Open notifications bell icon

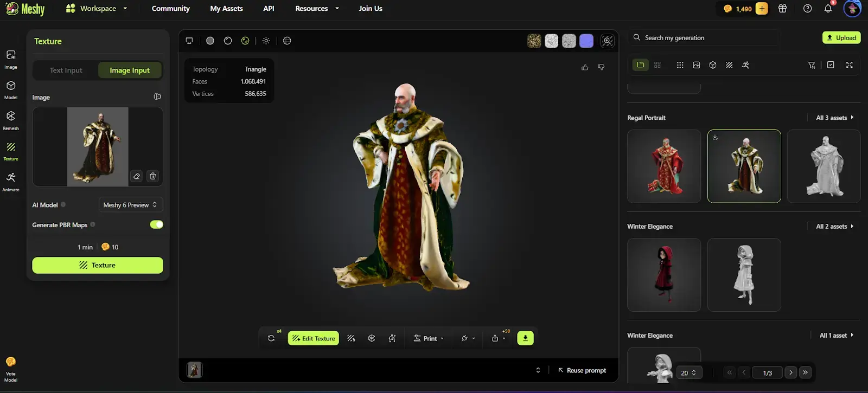pyautogui.click(x=828, y=8)
